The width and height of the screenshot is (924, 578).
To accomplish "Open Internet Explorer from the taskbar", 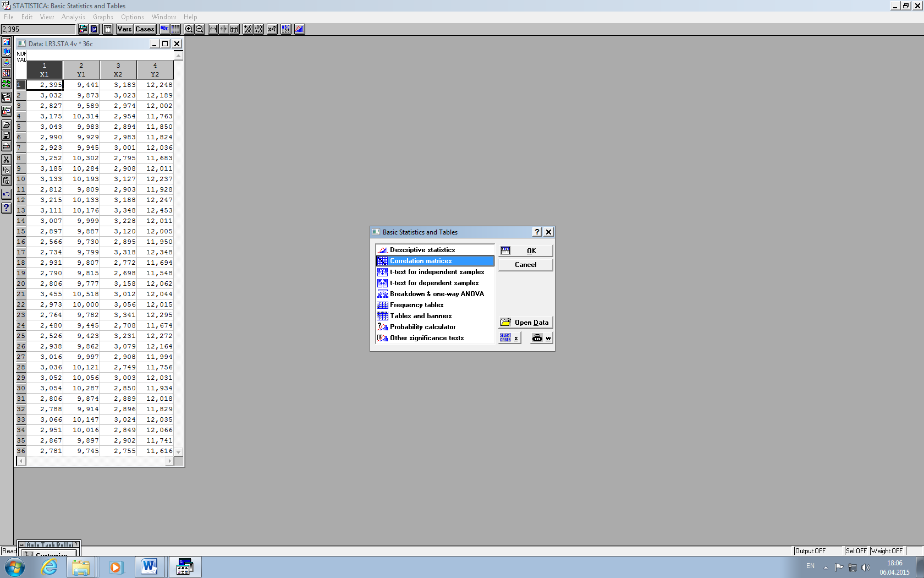I will (50, 567).
